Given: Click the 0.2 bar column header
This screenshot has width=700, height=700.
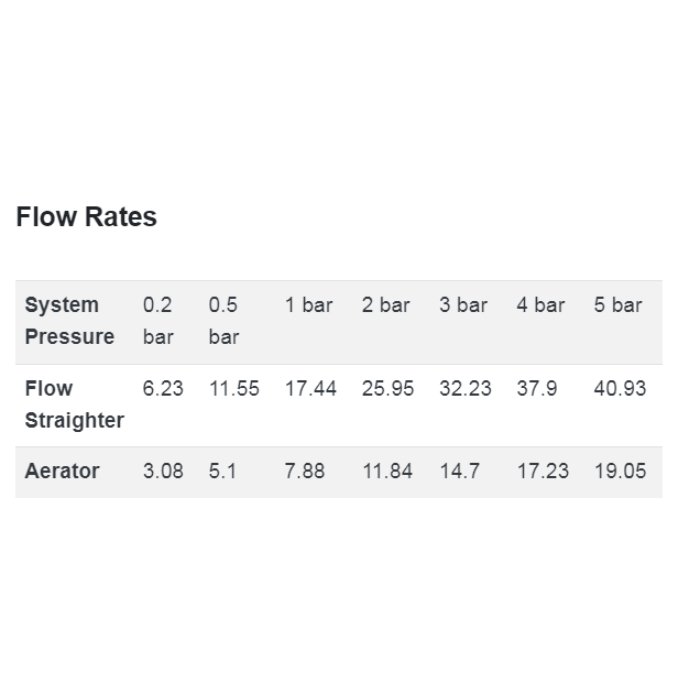Looking at the screenshot, I should tap(158, 321).
